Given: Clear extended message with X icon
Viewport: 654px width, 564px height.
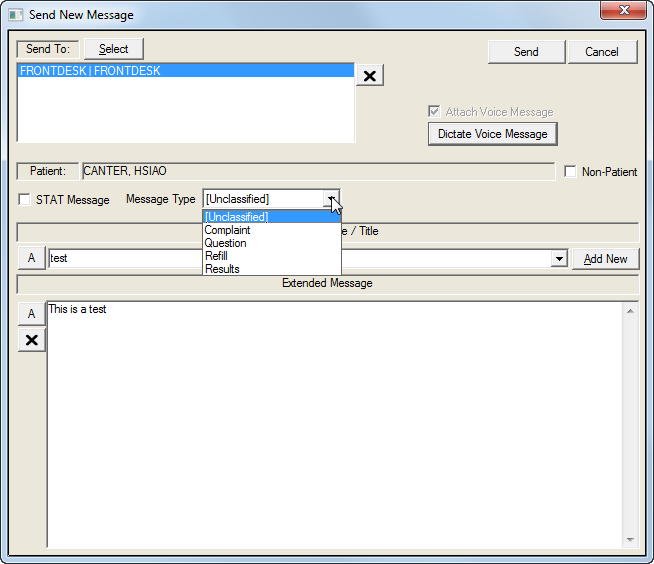Looking at the screenshot, I should 31,340.
